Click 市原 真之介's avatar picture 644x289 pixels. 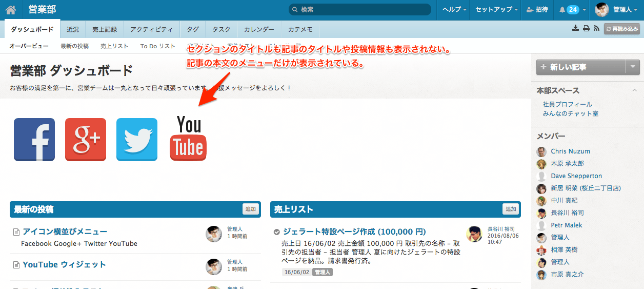(x=541, y=275)
